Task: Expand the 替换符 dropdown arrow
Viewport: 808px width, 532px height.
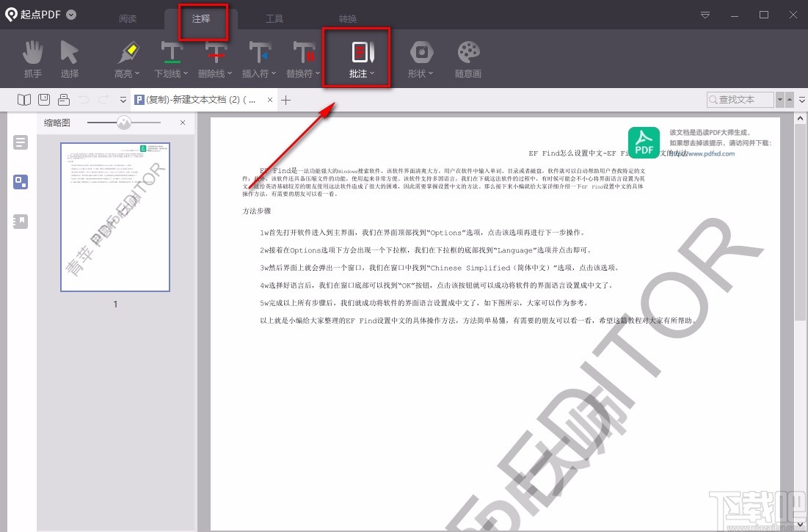Action: coord(318,73)
